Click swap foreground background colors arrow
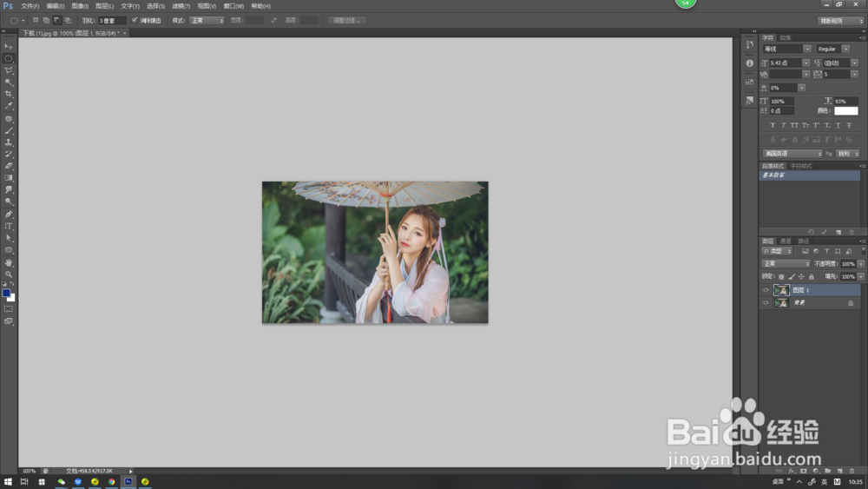Viewport: 868px width, 489px height. click(x=13, y=284)
